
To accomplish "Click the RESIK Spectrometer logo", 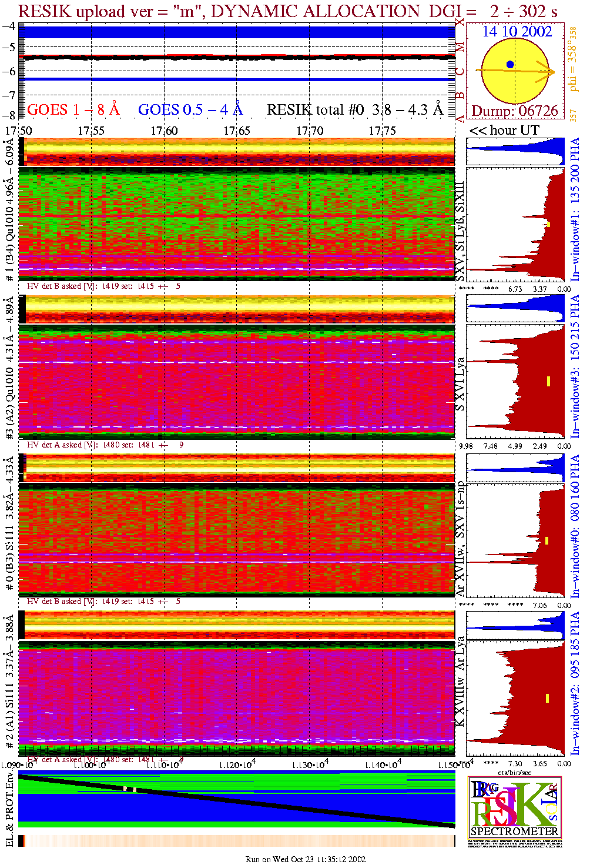I will pos(515,806).
